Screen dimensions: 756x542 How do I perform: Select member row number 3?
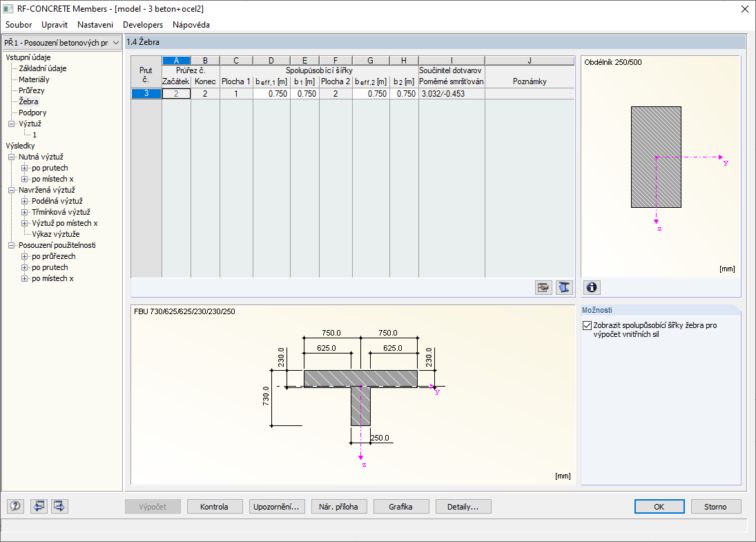click(146, 93)
